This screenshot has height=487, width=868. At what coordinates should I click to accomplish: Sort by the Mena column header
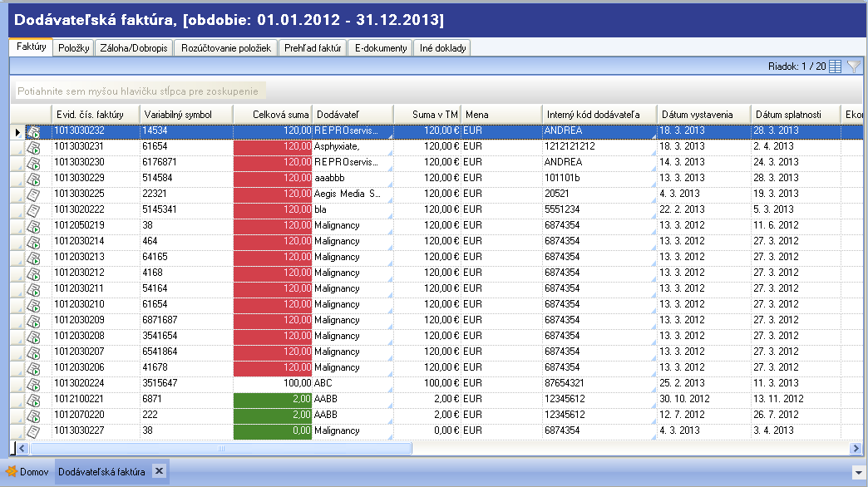click(501, 115)
